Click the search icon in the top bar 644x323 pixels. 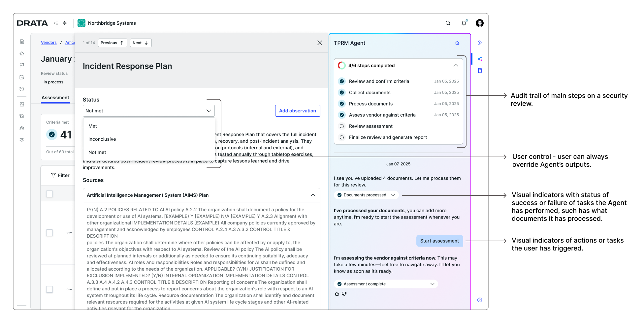click(448, 23)
